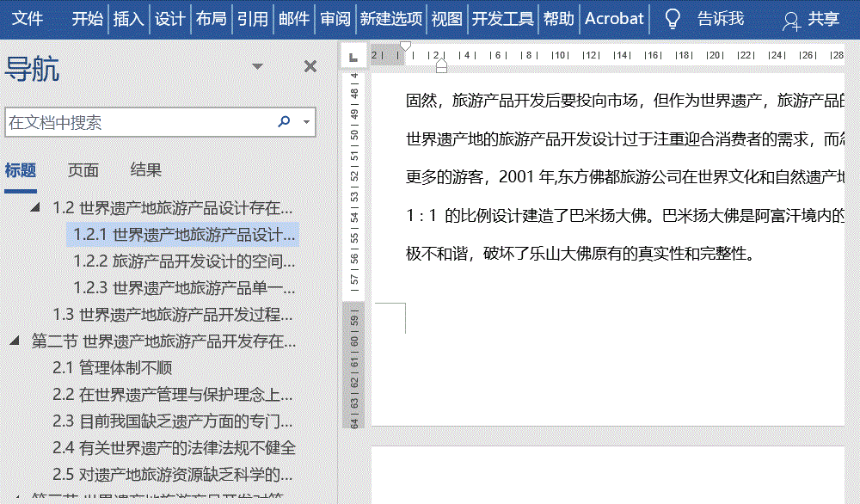
Task: Click the tab stop selector beside the ruler
Action: [x=353, y=55]
